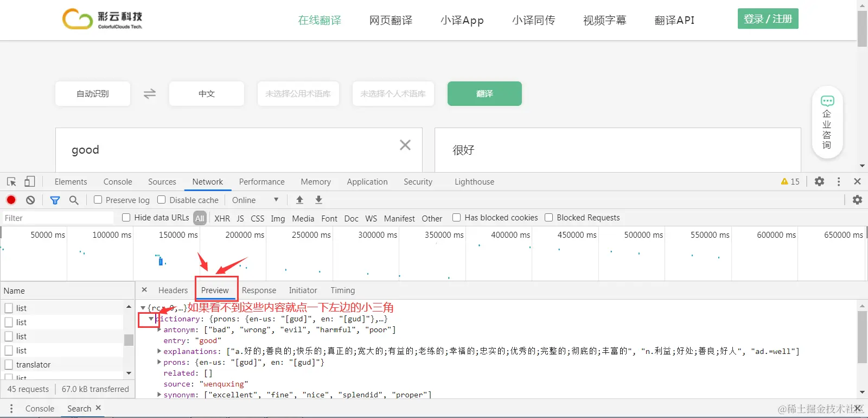This screenshot has height=418, width=868.
Task: Click the request list scrollbar thumb
Action: pos(129,340)
